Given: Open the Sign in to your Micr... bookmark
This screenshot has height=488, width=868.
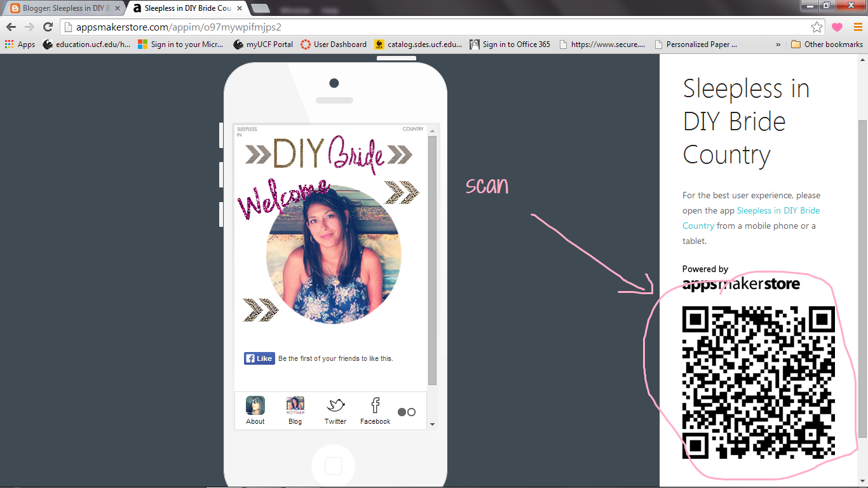Looking at the screenshot, I should click(180, 44).
